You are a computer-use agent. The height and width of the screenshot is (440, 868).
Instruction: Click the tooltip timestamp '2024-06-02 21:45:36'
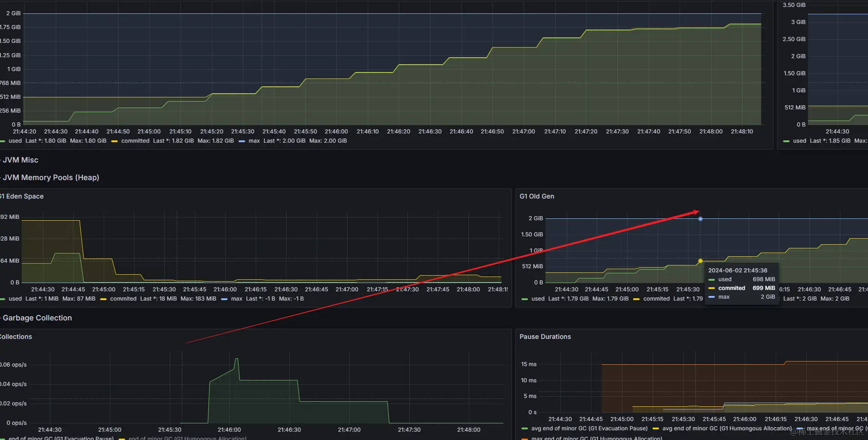(x=738, y=271)
